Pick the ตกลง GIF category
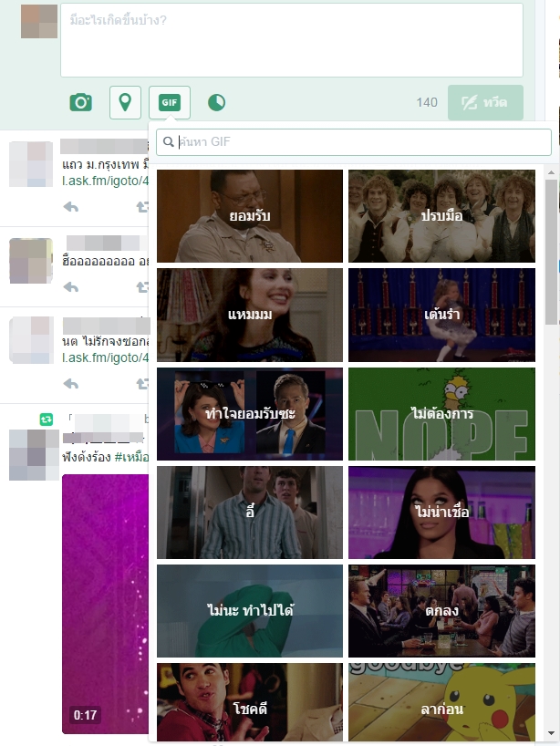The height and width of the screenshot is (746, 560). click(x=441, y=611)
